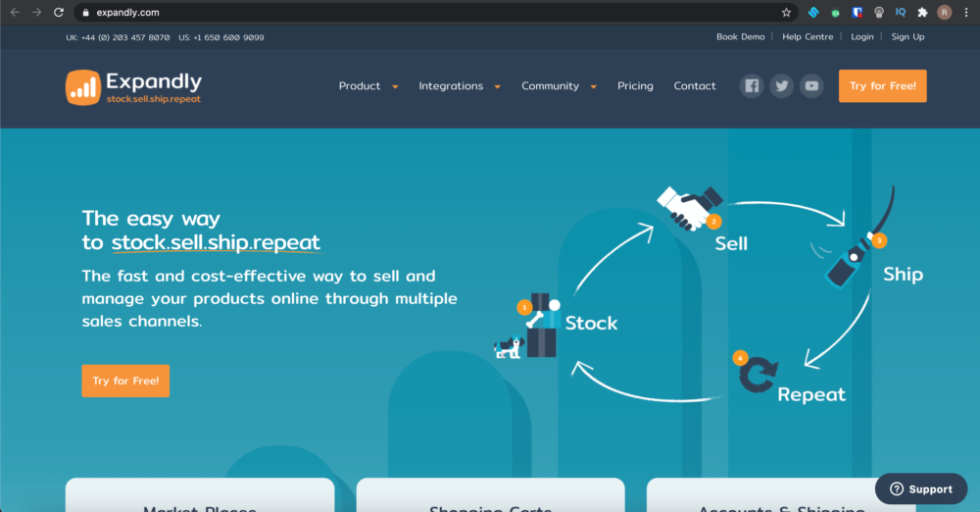The image size is (980, 512).
Task: Click the site lock icon in address bar
Action: click(85, 12)
